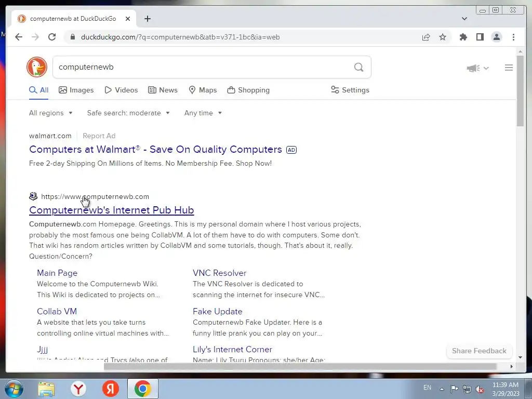Click the vertical scrollbar down arrow

(520, 357)
